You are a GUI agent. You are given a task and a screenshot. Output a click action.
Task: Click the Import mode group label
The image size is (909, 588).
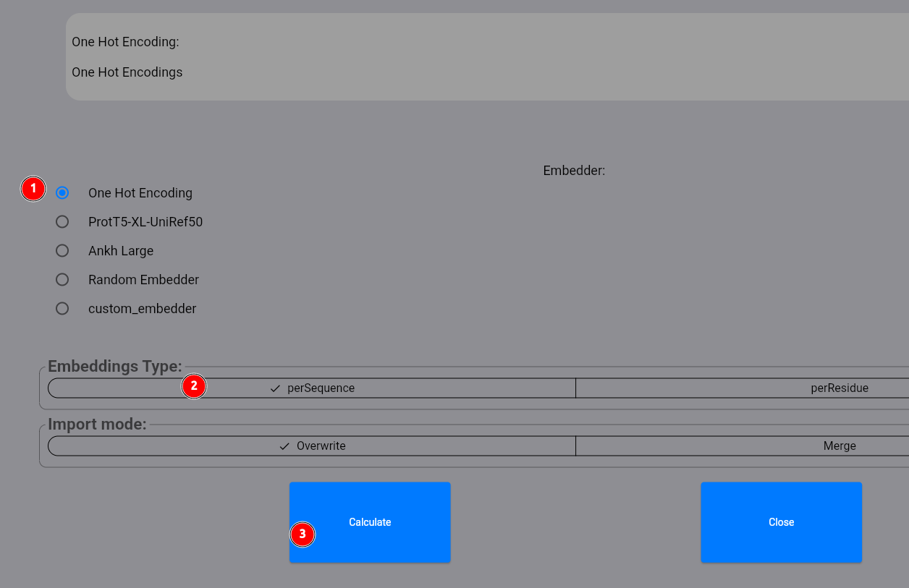tap(97, 424)
